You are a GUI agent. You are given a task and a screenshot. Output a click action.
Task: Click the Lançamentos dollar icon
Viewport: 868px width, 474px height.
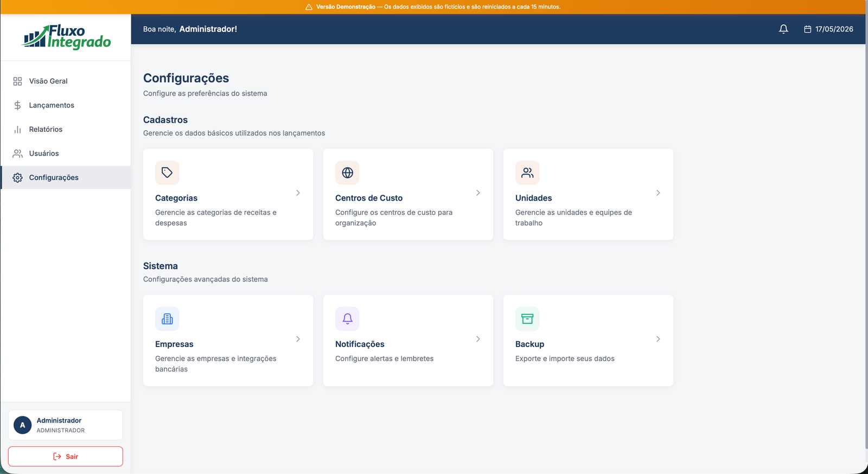[17, 105]
